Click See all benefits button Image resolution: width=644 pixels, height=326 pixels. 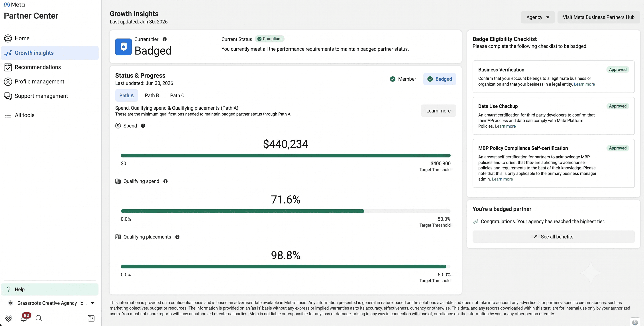(553, 237)
